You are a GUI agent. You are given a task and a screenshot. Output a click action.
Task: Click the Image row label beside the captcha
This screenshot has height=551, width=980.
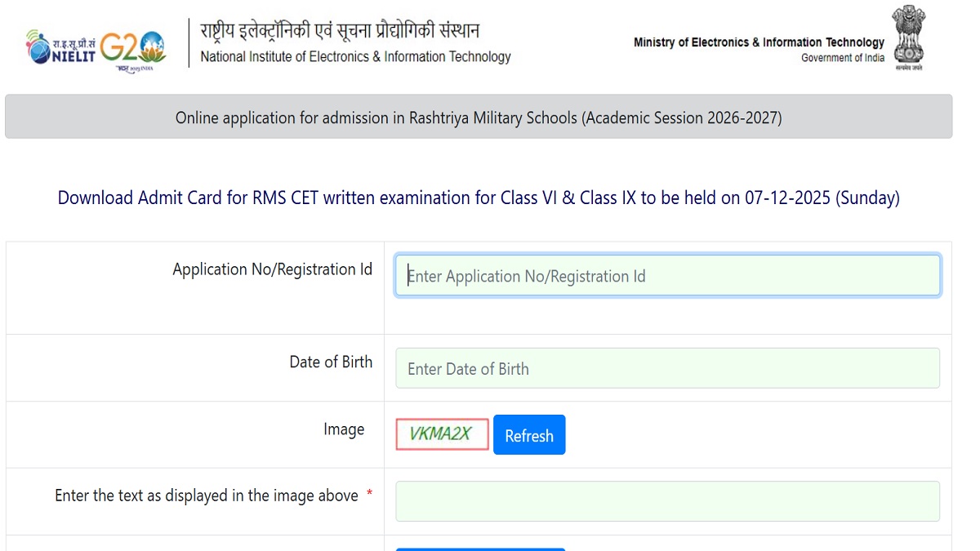pyautogui.click(x=344, y=429)
